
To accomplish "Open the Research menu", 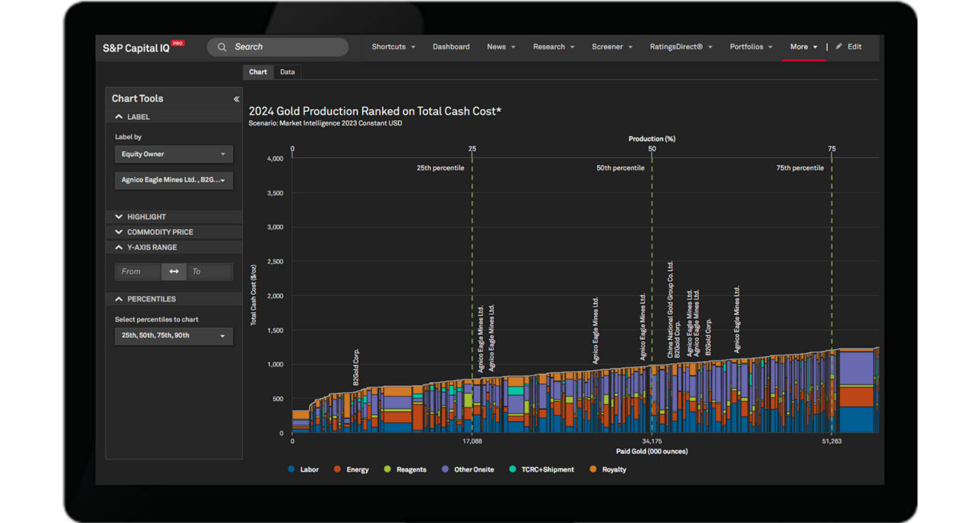I will (x=554, y=47).
